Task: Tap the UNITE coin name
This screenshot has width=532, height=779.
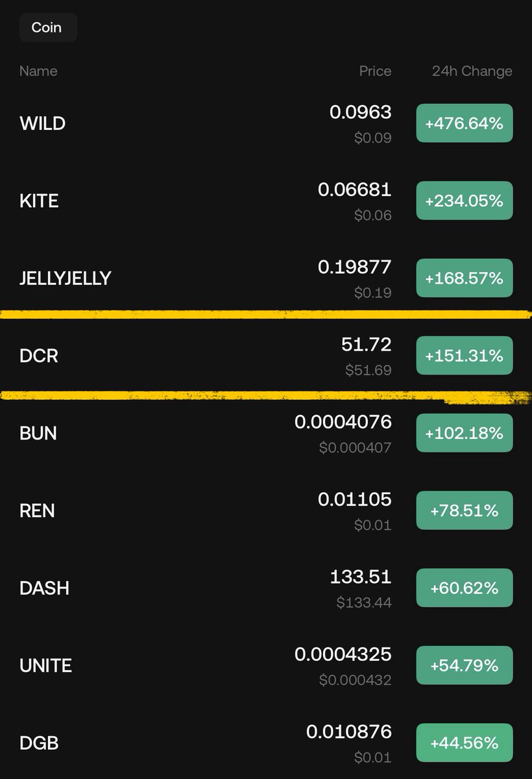Action: click(x=45, y=665)
